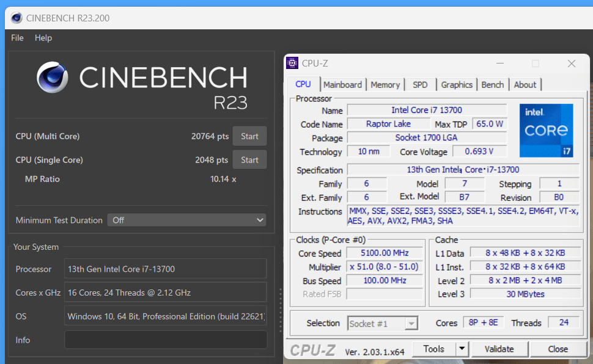
Task: Click the Cinebench app icon in title bar
Action: point(17,18)
